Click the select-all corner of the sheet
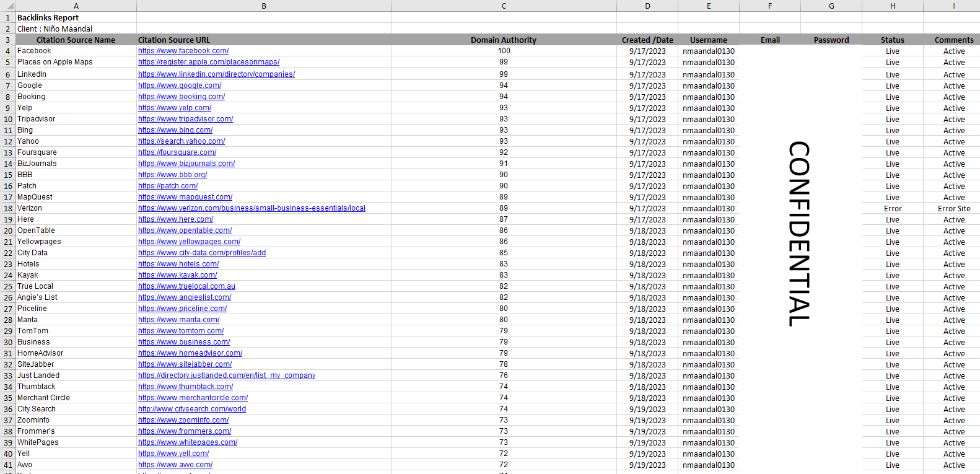The height and width of the screenshot is (474, 980). click(x=7, y=6)
